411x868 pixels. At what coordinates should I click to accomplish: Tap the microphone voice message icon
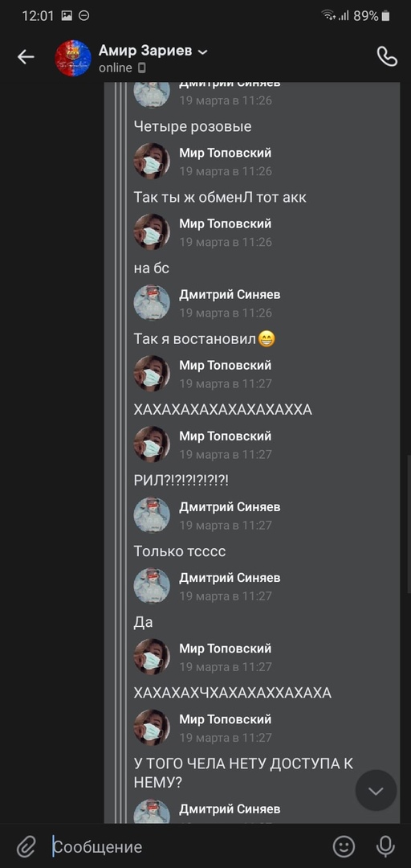[385, 845]
